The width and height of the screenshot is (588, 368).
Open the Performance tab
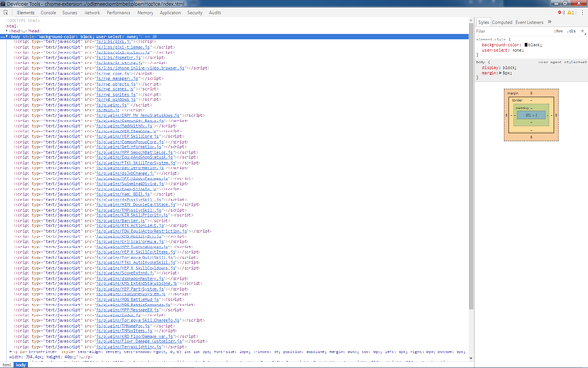click(119, 12)
